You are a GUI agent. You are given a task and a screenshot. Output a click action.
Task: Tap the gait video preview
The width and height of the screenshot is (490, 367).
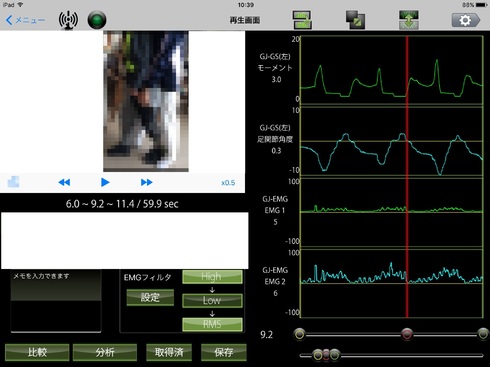(x=146, y=101)
